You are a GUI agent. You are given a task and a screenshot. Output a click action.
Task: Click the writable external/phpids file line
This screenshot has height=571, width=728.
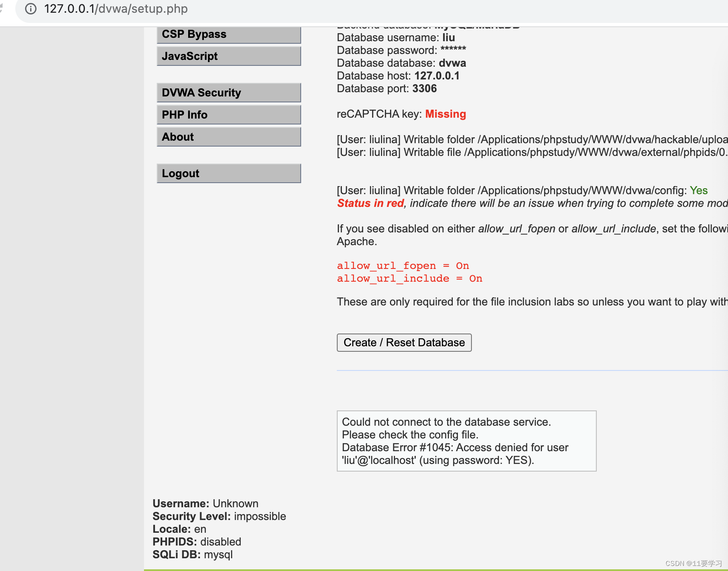pos(532,152)
